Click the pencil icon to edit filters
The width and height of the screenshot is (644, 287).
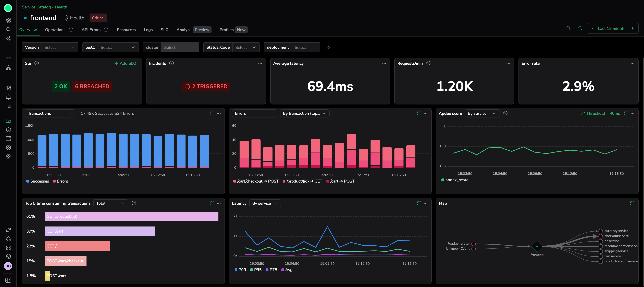click(328, 47)
